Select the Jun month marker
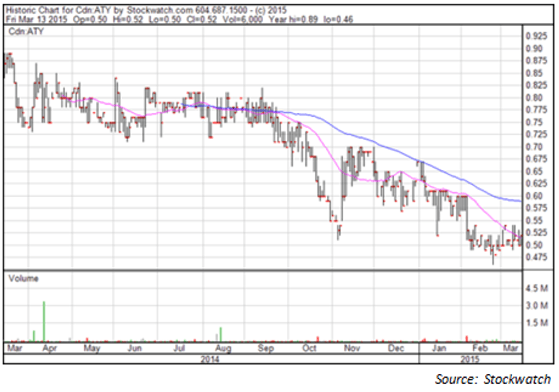Image resolution: width=559 pixels, height=392 pixels. (x=134, y=348)
